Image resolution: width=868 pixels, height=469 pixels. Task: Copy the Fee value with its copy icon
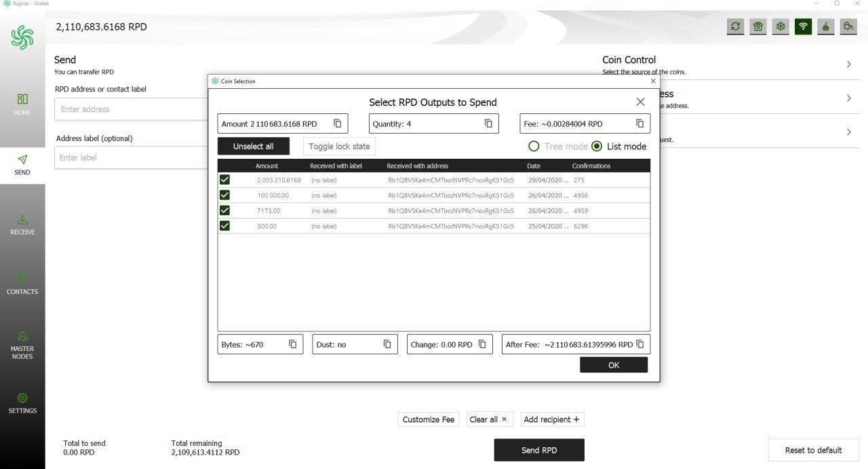click(640, 124)
